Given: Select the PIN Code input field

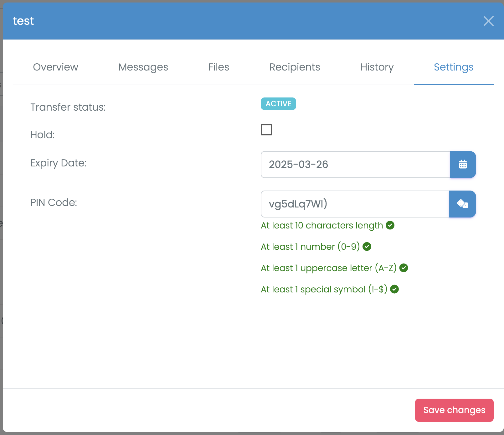Looking at the screenshot, I should [354, 204].
